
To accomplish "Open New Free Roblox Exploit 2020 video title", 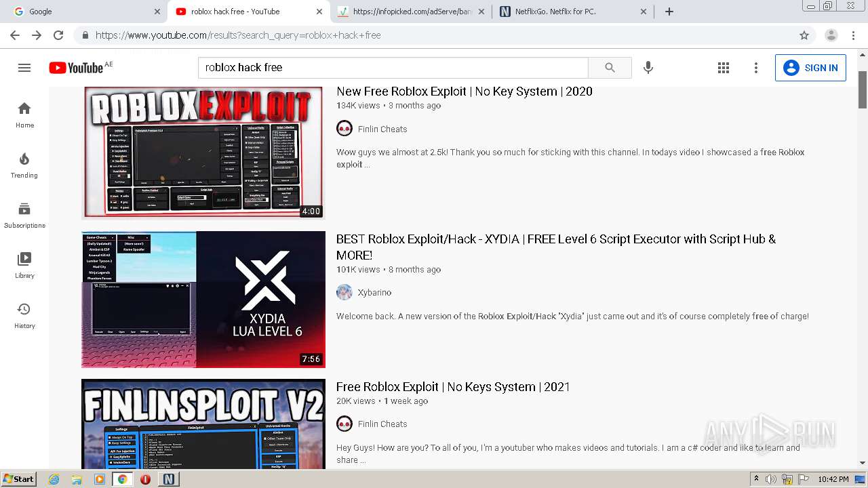I will point(465,91).
